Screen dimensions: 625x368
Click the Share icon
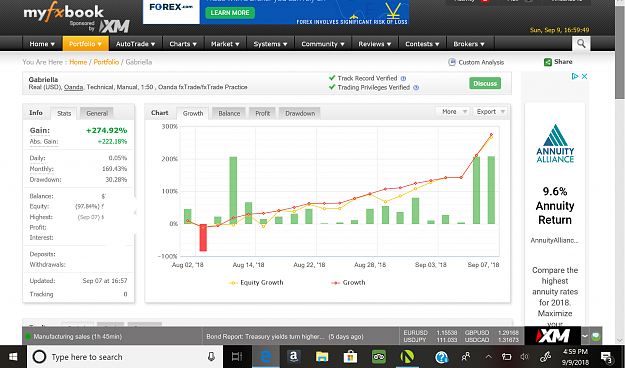pos(548,62)
